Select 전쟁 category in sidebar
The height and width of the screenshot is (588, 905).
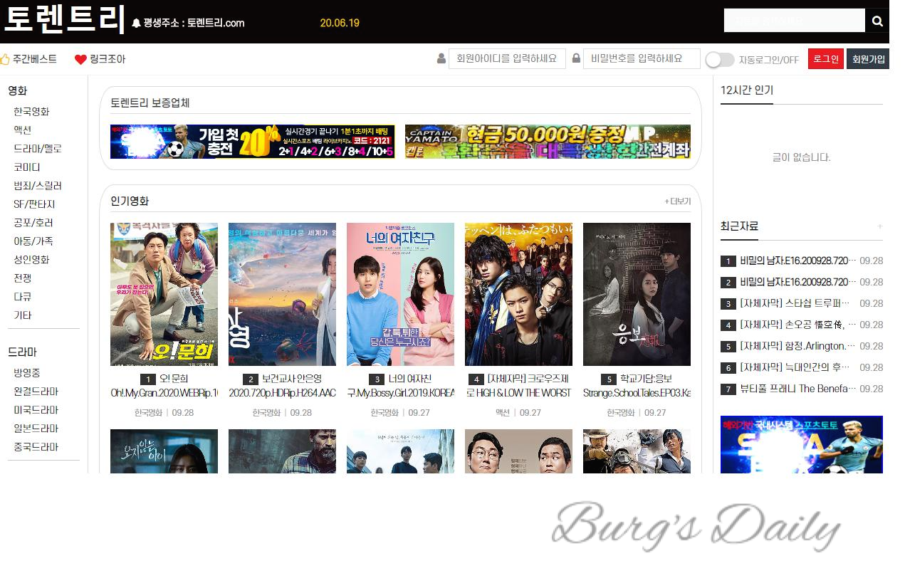22,278
